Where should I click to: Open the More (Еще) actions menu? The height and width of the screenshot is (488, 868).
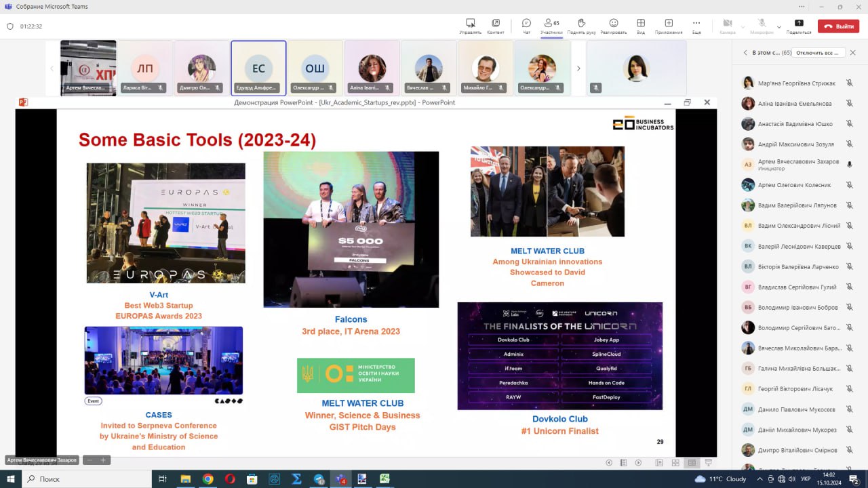point(696,26)
